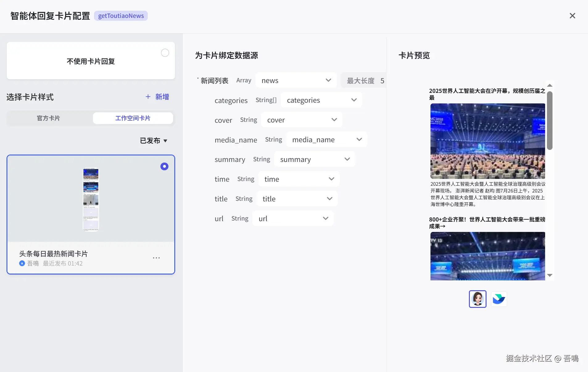Open the 已发布 filter dropdown
The width and height of the screenshot is (588, 372).
(154, 141)
